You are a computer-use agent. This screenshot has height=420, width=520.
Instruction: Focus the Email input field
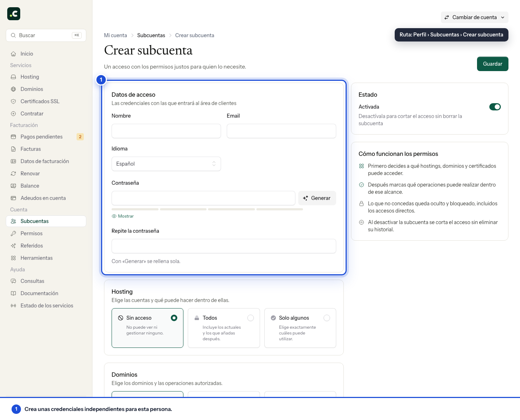tap(281, 131)
